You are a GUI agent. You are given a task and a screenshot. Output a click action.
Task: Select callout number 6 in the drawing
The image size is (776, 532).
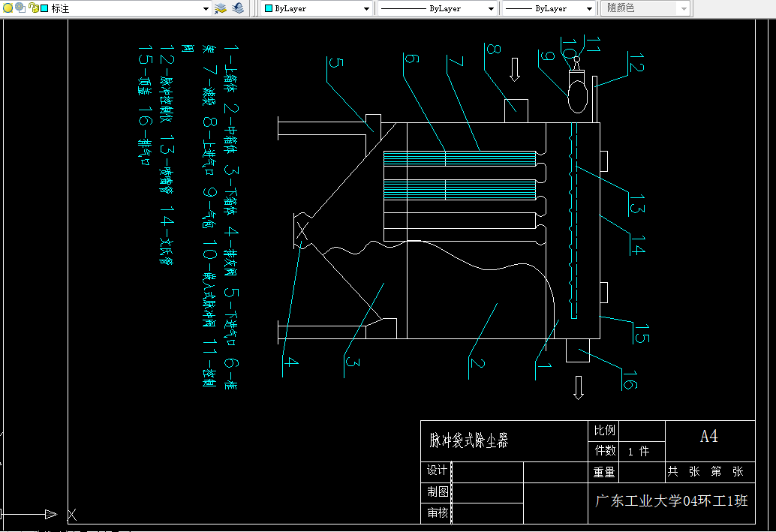(412, 59)
